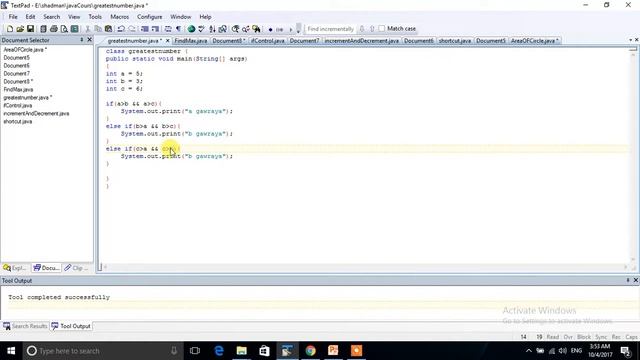Unindent the selected block
640x360 pixels.
pyautogui.click(x=155, y=29)
